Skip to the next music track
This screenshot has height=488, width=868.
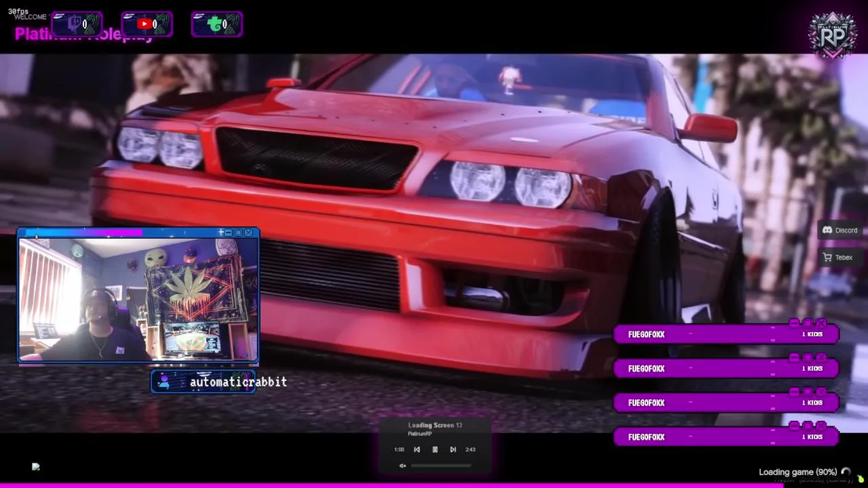point(453,449)
